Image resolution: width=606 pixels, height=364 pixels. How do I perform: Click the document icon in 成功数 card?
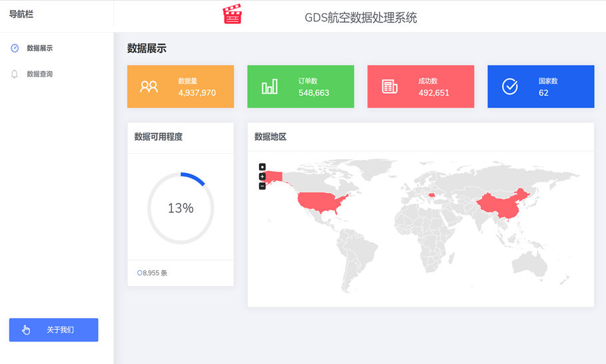pyautogui.click(x=390, y=87)
